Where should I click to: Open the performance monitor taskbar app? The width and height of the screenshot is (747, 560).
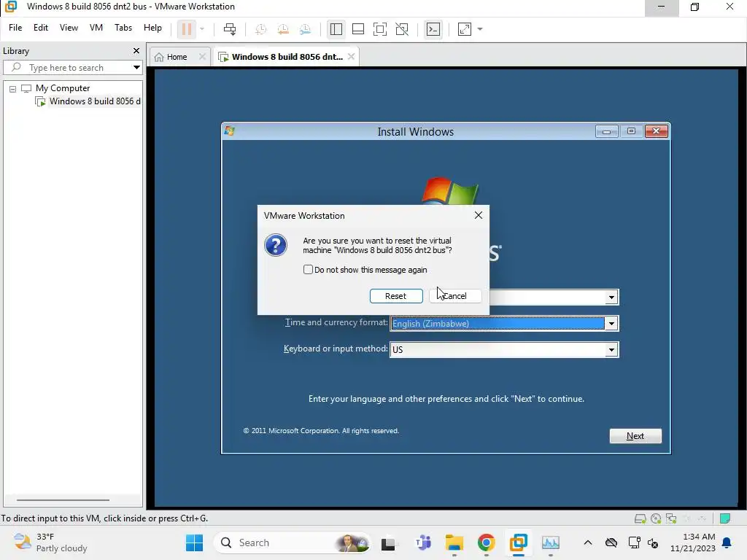(x=551, y=542)
